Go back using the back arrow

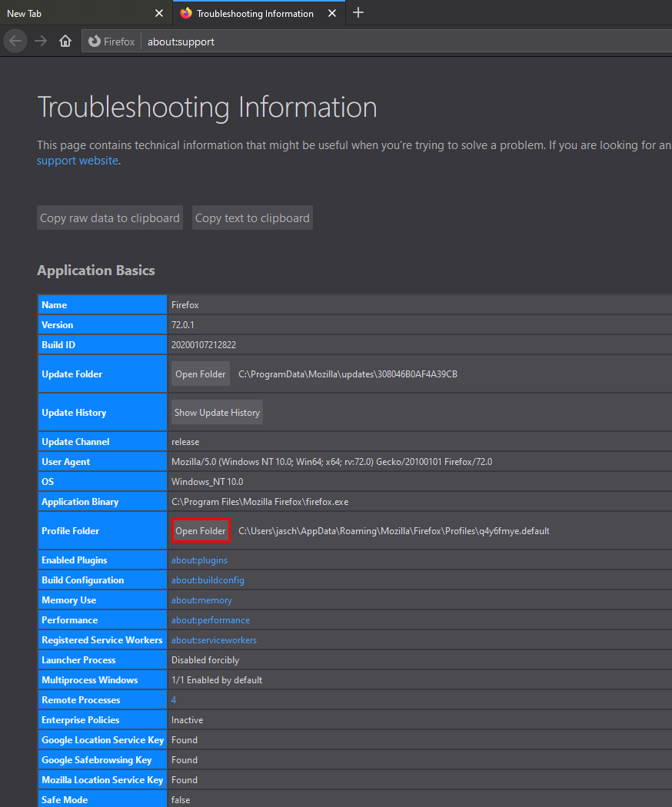15,42
